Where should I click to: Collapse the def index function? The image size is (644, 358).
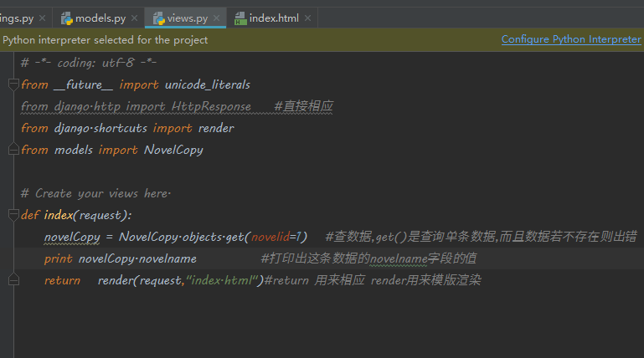pos(13,215)
